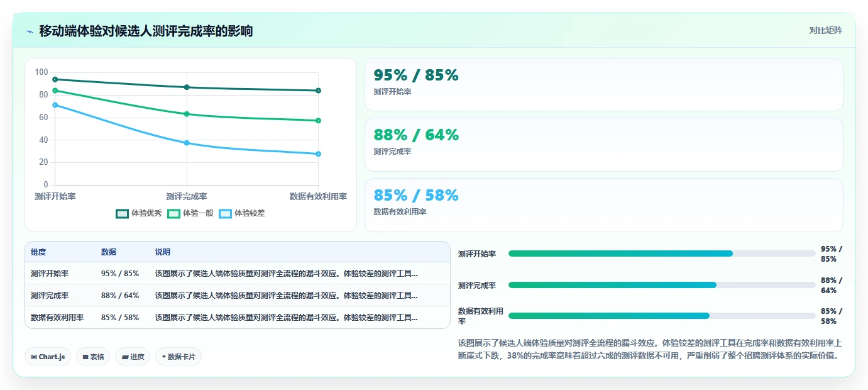Screen dimensions: 868x390
Task: Click the 测评开始率 progress bar
Action: pos(662,253)
